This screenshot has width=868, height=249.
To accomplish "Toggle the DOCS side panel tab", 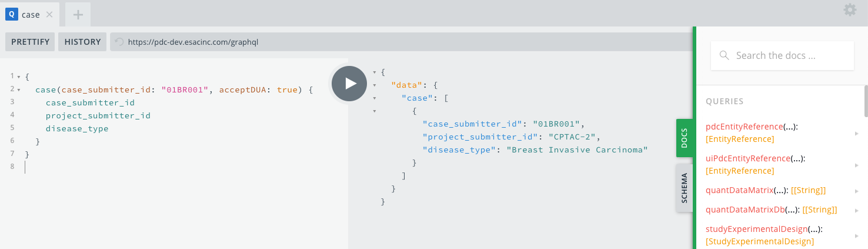I will tap(684, 138).
